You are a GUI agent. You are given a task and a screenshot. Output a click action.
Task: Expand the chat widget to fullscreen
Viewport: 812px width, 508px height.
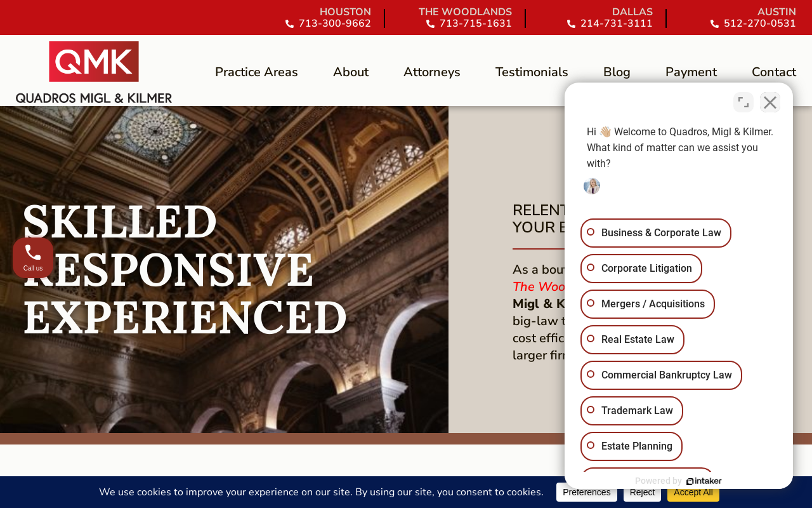743,102
